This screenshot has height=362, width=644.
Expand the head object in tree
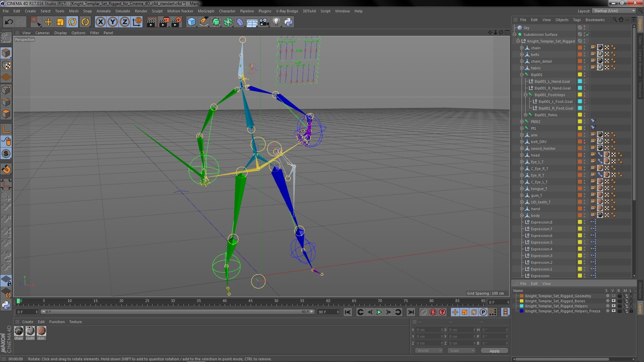522,155
